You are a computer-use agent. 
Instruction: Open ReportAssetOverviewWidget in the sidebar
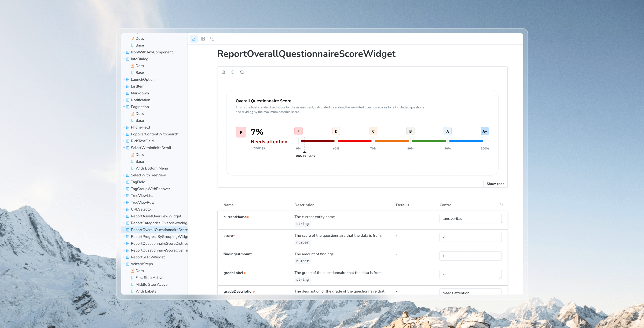pos(156,216)
